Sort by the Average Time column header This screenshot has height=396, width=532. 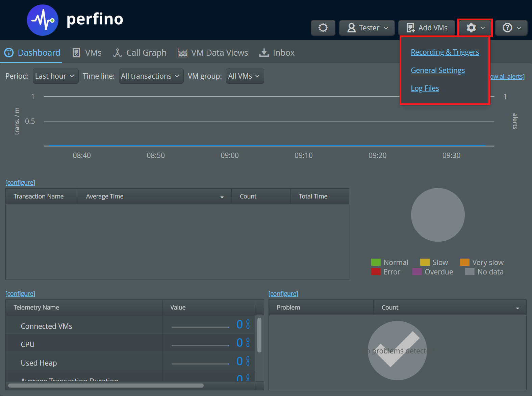click(154, 196)
